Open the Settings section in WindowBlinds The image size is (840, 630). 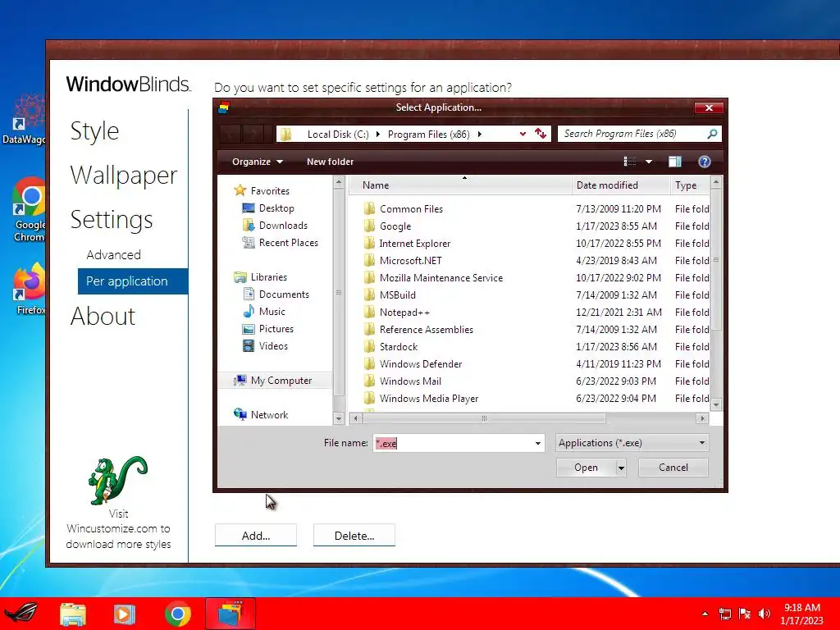click(x=112, y=220)
